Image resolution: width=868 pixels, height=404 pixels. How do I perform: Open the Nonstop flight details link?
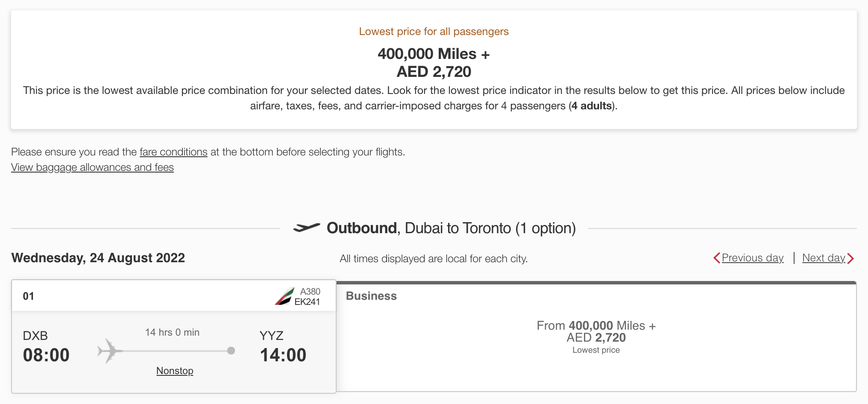point(175,371)
